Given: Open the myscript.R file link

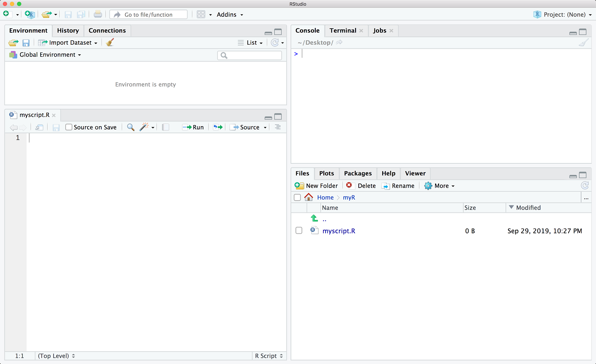Looking at the screenshot, I should [339, 231].
